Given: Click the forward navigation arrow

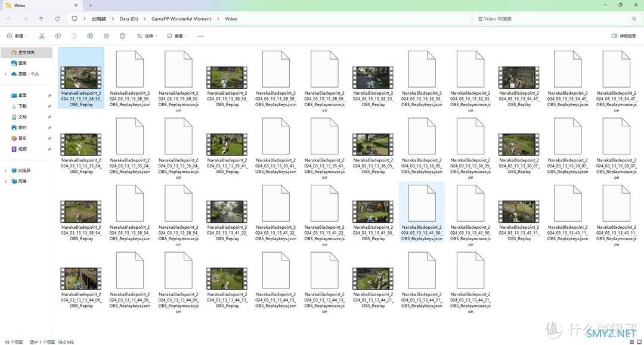Looking at the screenshot, I should (25, 19).
